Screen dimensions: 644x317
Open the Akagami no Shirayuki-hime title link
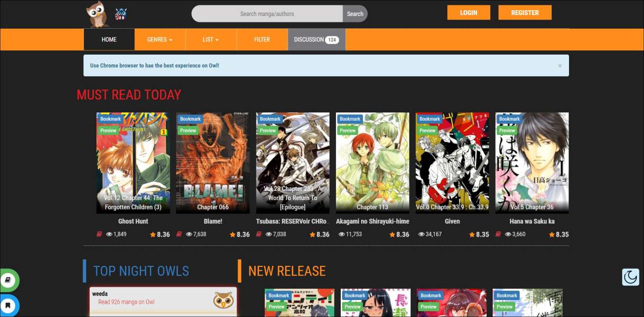[x=372, y=221]
